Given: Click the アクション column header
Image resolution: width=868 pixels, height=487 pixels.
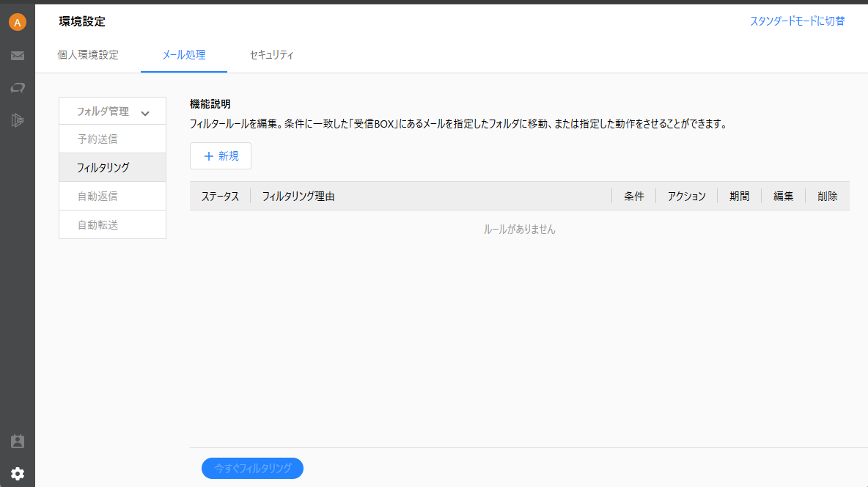Looking at the screenshot, I should (x=686, y=196).
